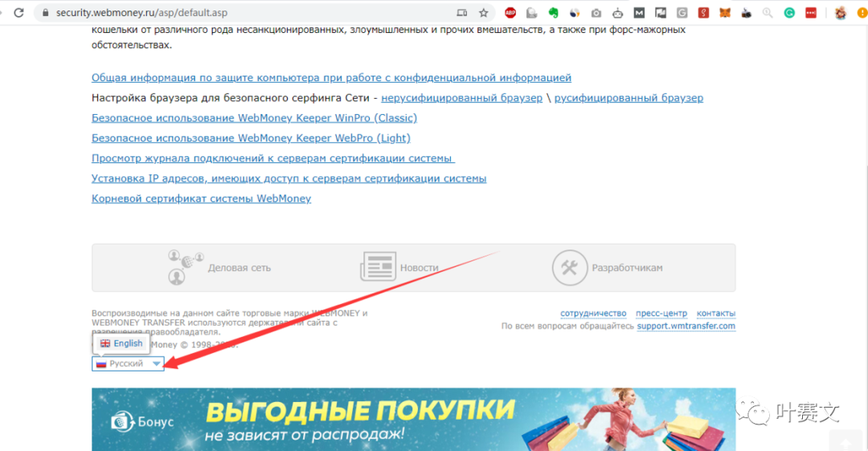868x451 pixels.
Task: Open Общая информация по защите компьютера link
Action: [331, 77]
